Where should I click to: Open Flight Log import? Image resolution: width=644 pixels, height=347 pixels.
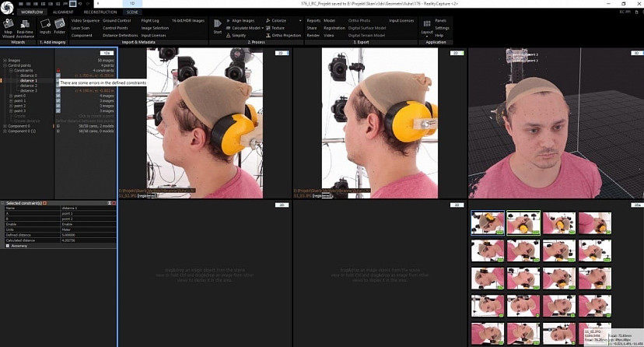[x=150, y=20]
